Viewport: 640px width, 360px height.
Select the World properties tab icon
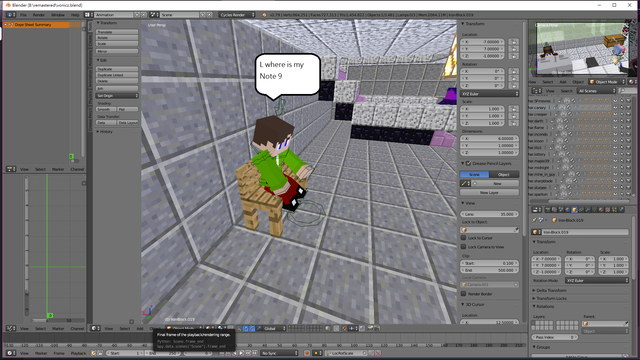pos(568,210)
